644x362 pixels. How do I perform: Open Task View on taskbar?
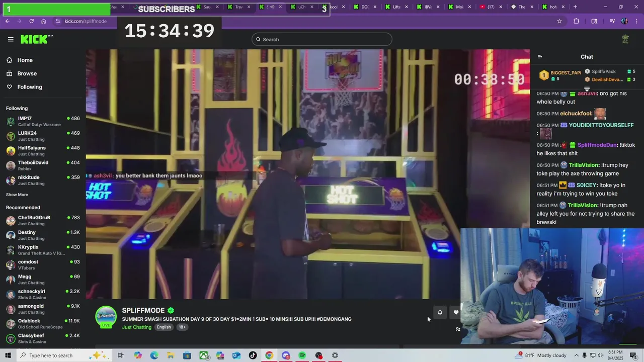[x=121, y=355]
